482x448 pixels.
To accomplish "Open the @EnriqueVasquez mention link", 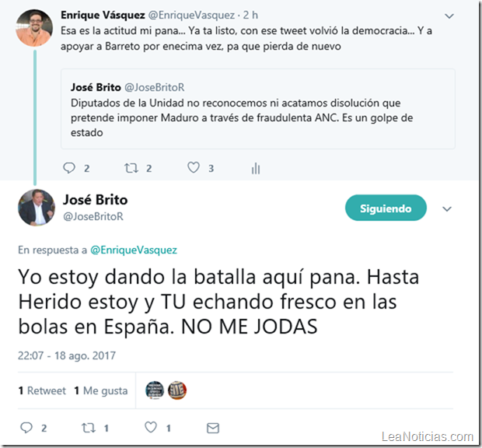I will pyautogui.click(x=134, y=250).
